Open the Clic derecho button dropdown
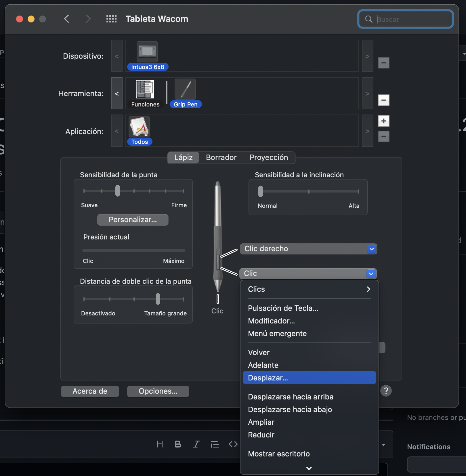This screenshot has height=476, width=466. (308, 249)
